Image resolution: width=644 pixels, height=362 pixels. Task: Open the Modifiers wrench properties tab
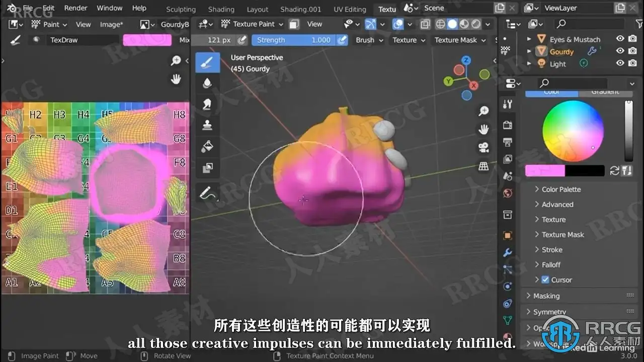pyautogui.click(x=507, y=252)
